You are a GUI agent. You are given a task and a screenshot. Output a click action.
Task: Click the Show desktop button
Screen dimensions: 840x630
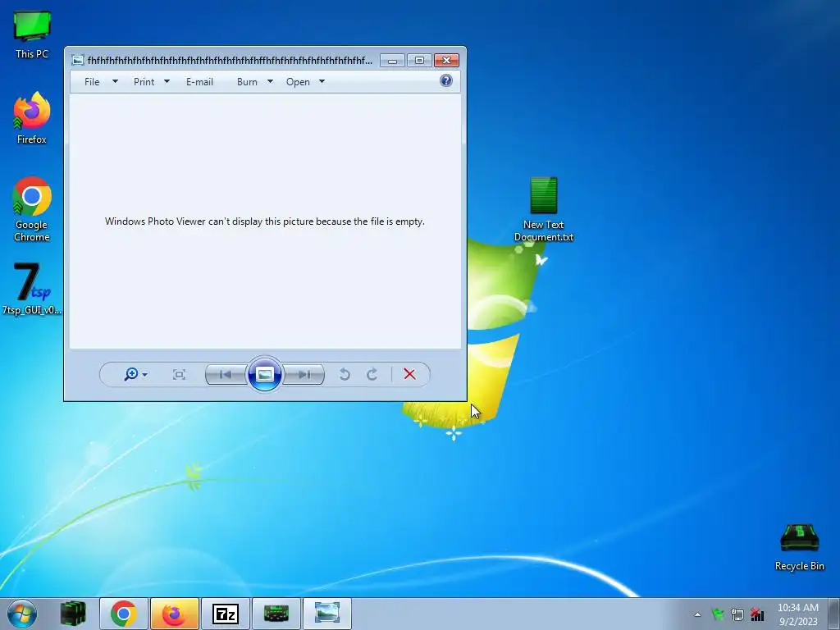[834, 614]
